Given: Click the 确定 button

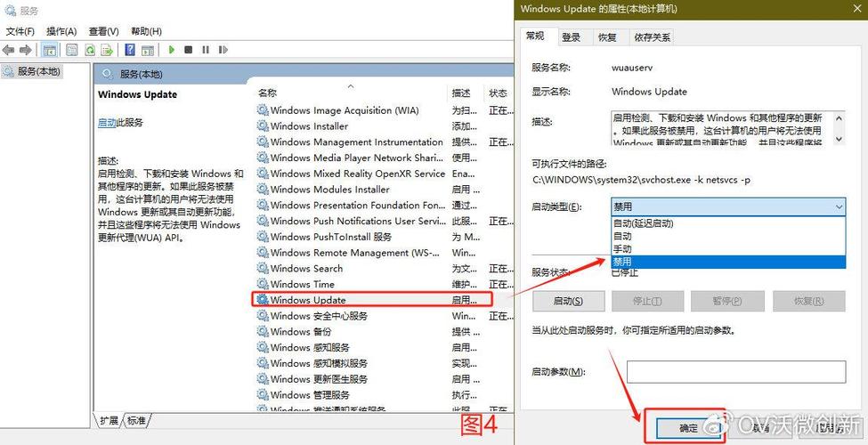Looking at the screenshot, I should tap(689, 428).
